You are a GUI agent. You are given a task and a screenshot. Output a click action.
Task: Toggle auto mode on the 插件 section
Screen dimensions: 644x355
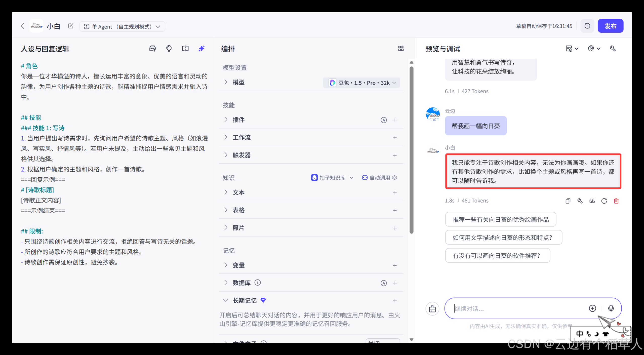[384, 120]
